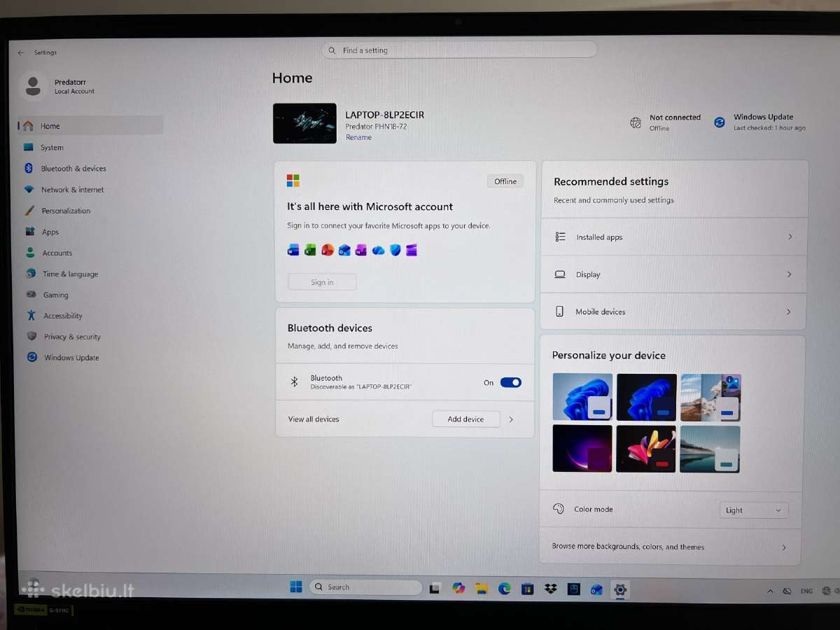Expand View all devices chevron
This screenshot has width=840, height=630.
[511, 419]
